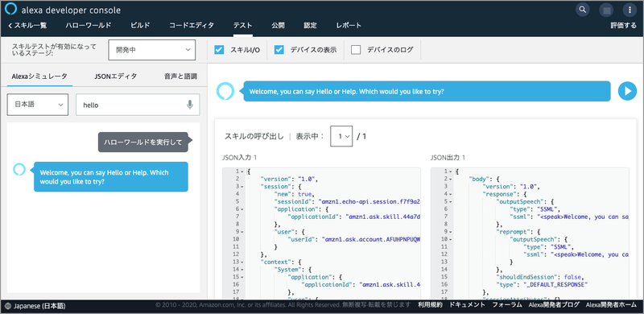
Task: Open the フォーラム footer link
Action: click(507, 305)
